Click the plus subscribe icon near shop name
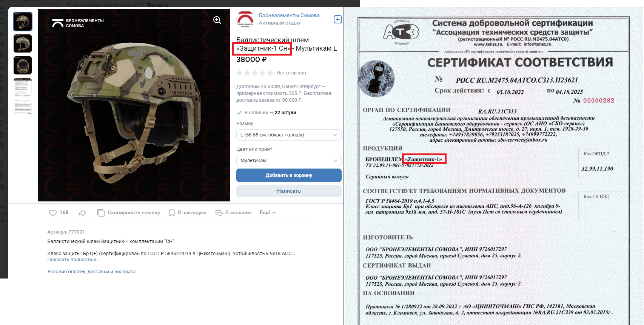Screen dimensions: 644x325 (338, 19)
